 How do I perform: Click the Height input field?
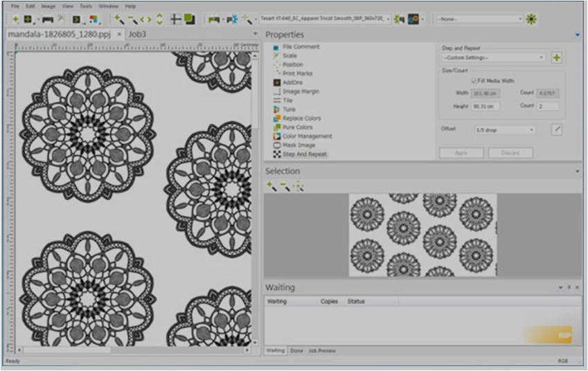[485, 107]
